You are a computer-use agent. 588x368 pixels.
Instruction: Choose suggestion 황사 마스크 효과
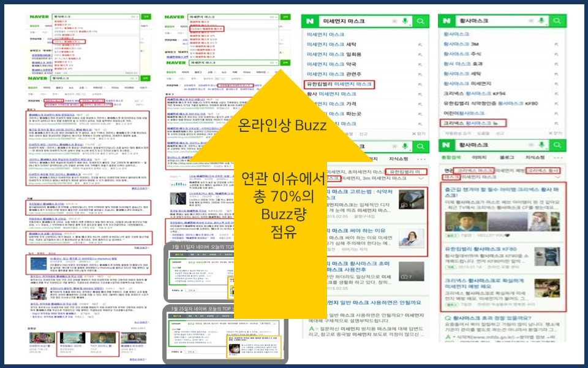point(463,64)
